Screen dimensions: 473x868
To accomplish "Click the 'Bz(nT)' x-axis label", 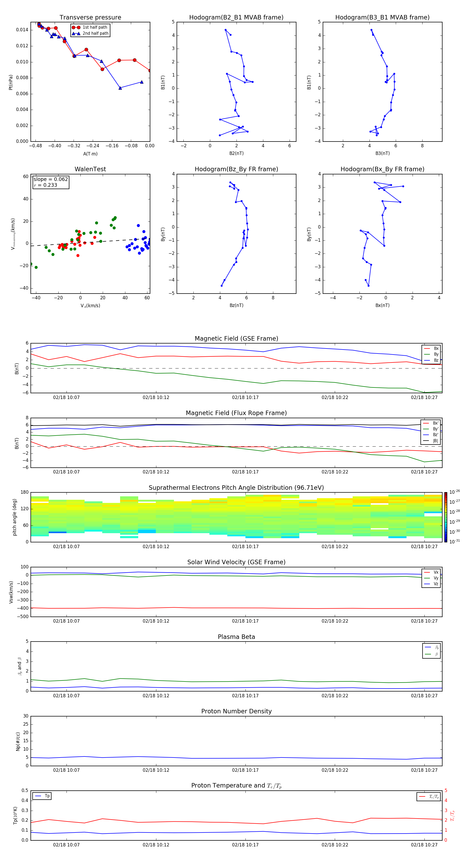I will [236, 305].
